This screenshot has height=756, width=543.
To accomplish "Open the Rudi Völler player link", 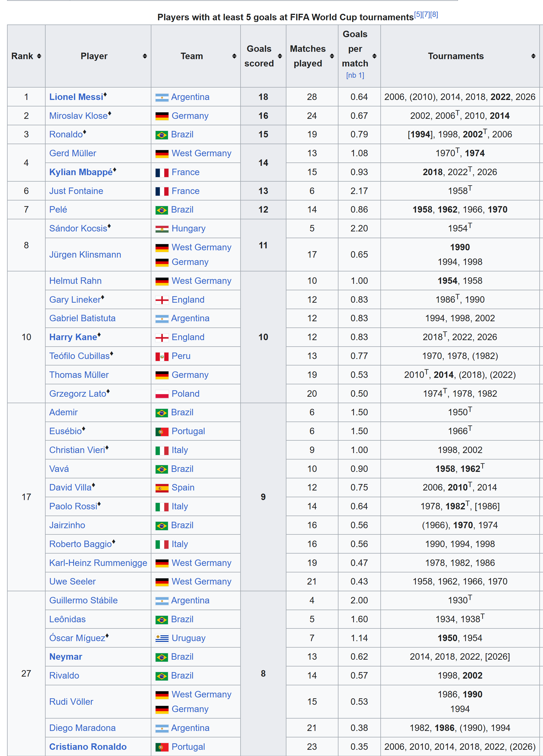I will tap(71, 702).
